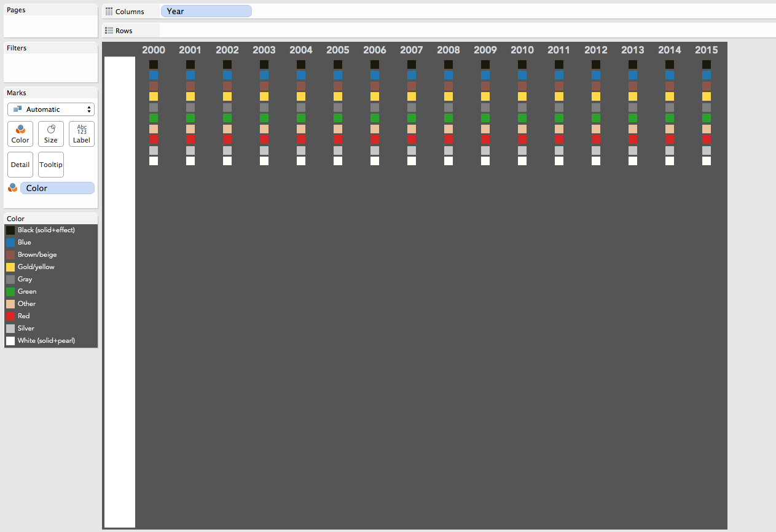Open the Label marks card button
776x532 pixels.
pos(82,134)
